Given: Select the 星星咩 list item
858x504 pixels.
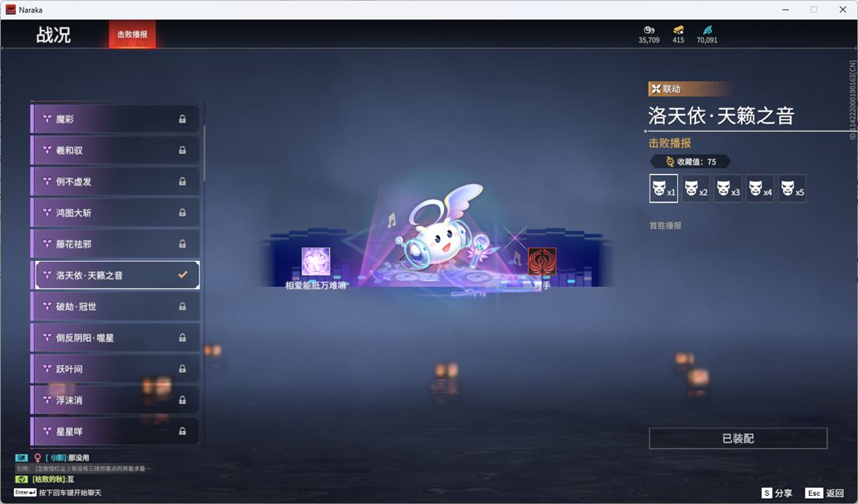Looking at the screenshot, I should (x=115, y=431).
